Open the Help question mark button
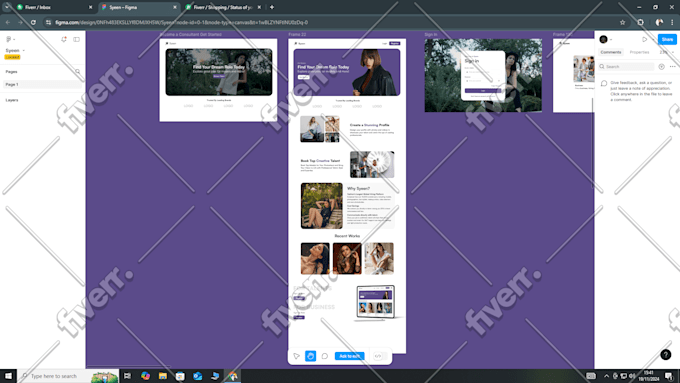This screenshot has width=680, height=383. tap(666, 355)
